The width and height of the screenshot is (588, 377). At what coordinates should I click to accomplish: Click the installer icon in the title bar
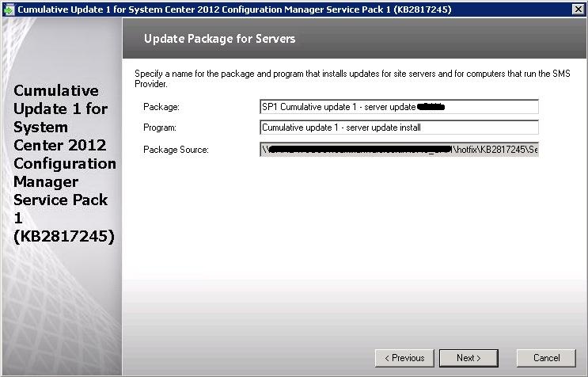point(9,9)
